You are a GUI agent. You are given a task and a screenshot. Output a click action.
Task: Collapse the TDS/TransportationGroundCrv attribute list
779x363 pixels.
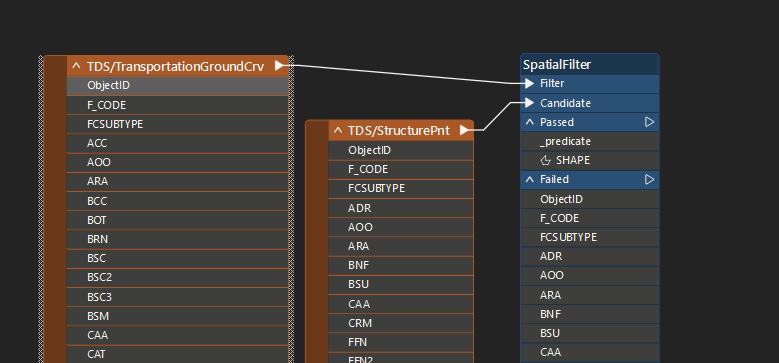[x=76, y=66]
